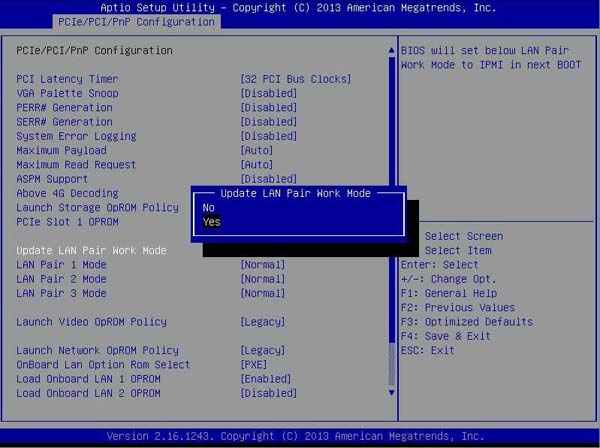The height and width of the screenshot is (448, 600).
Task: Select ASPM Support setting label
Action: (52, 179)
